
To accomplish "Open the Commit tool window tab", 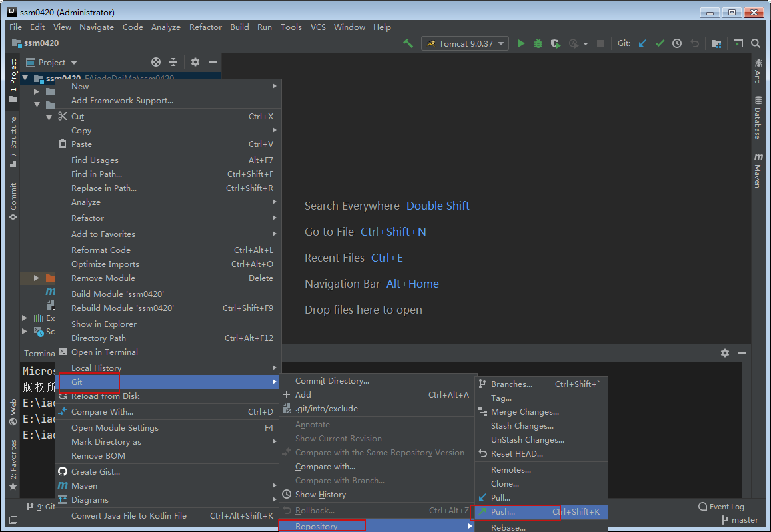I will tap(13, 201).
